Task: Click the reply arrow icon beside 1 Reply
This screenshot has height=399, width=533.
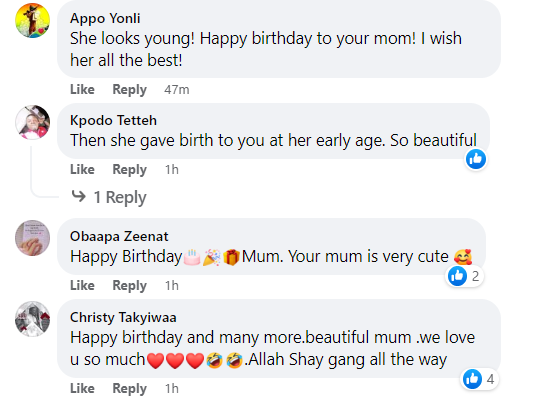Action: pyautogui.click(x=79, y=196)
